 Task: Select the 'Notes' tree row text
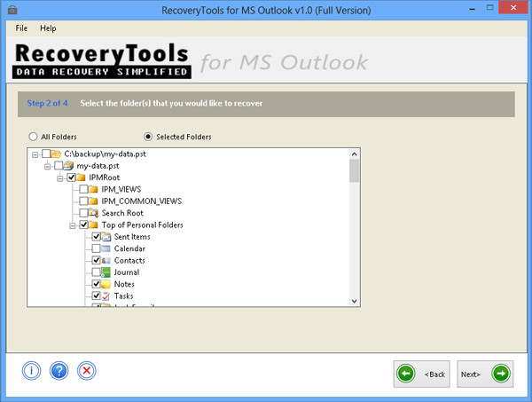point(124,284)
